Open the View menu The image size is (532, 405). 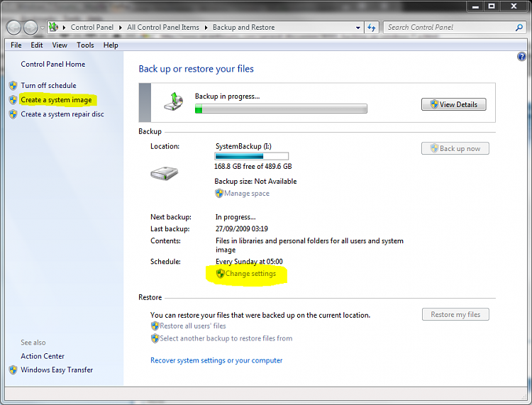pos(60,45)
